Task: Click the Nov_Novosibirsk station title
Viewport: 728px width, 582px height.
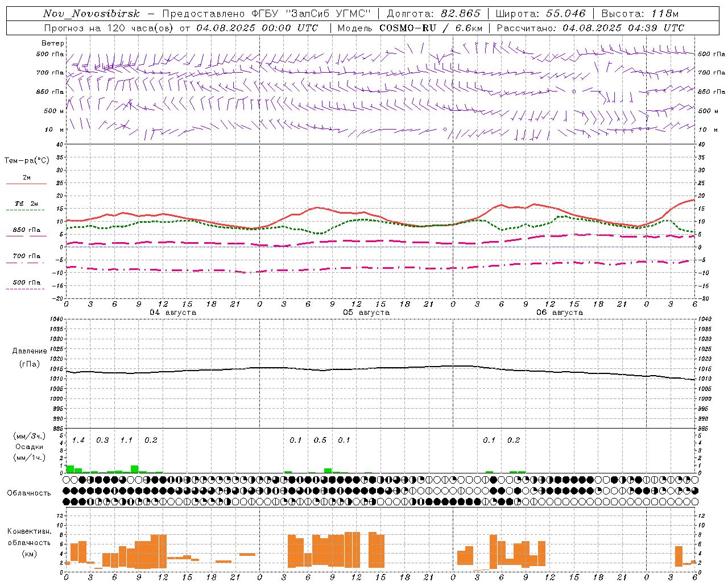Action: click(92, 14)
